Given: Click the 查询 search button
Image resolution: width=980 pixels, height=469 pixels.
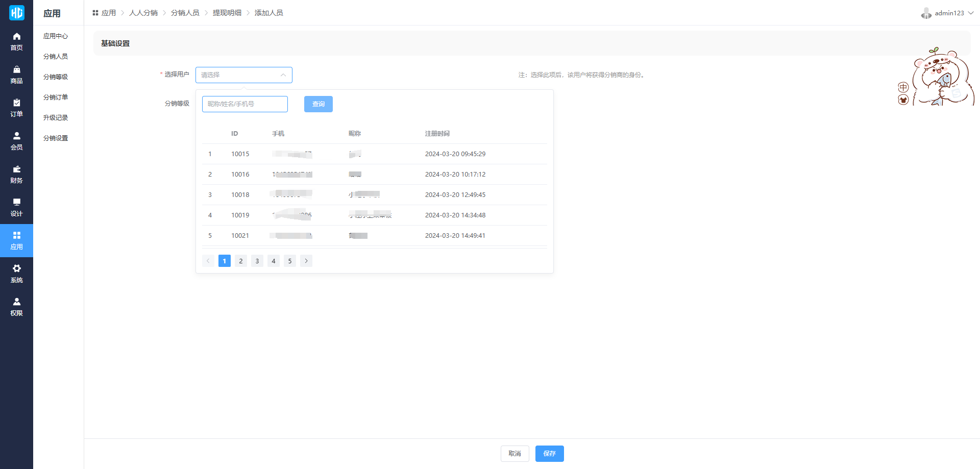Looking at the screenshot, I should click(x=318, y=104).
